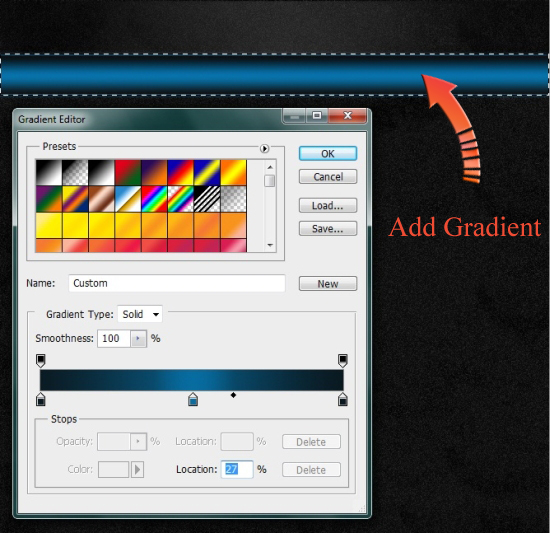Select the right opacity stop
Screen dimensions: 550x533
point(343,360)
